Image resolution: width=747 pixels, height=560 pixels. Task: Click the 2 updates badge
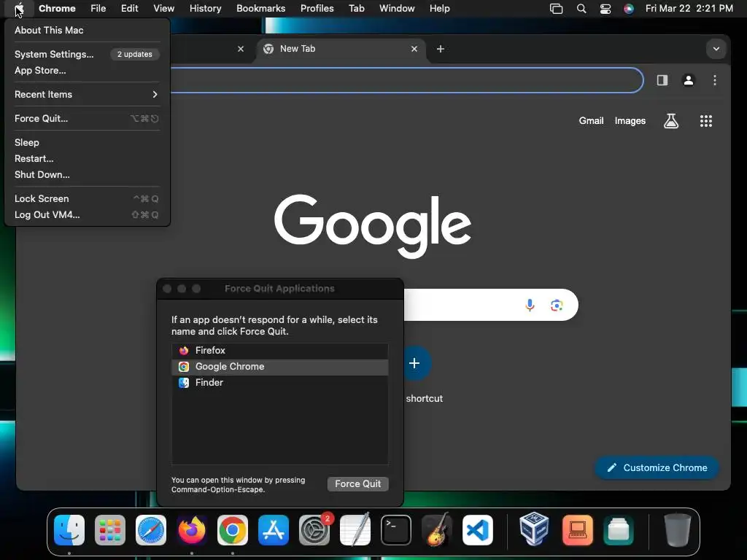click(x=135, y=54)
